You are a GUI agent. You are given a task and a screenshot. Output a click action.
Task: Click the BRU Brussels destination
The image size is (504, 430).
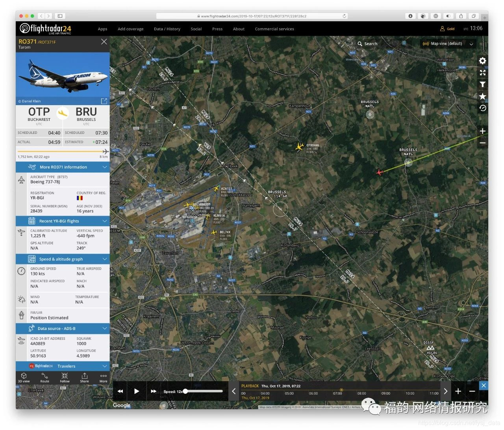[x=86, y=115]
